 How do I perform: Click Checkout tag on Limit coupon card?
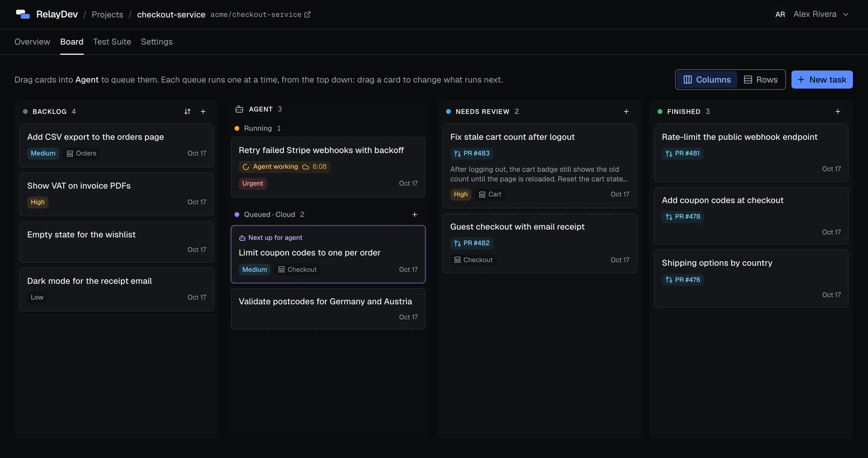coord(297,270)
